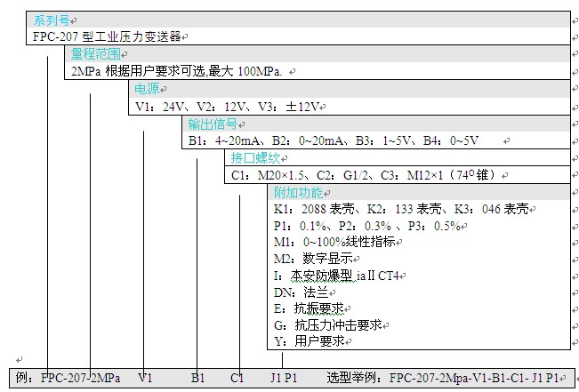The height and width of the screenshot is (392, 579).
Task: Select the FPC-207 型工业压力变送器 text line
Action: coord(110,36)
